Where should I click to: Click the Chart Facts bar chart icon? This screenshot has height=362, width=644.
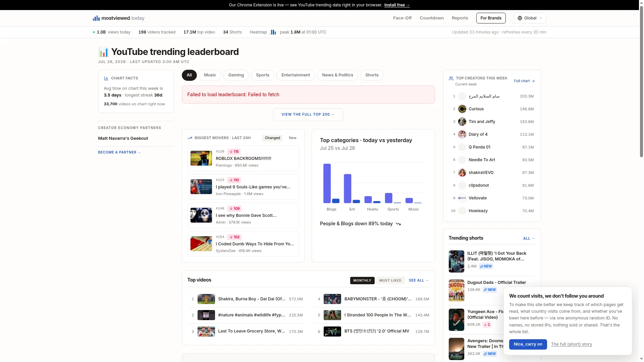[106, 78]
